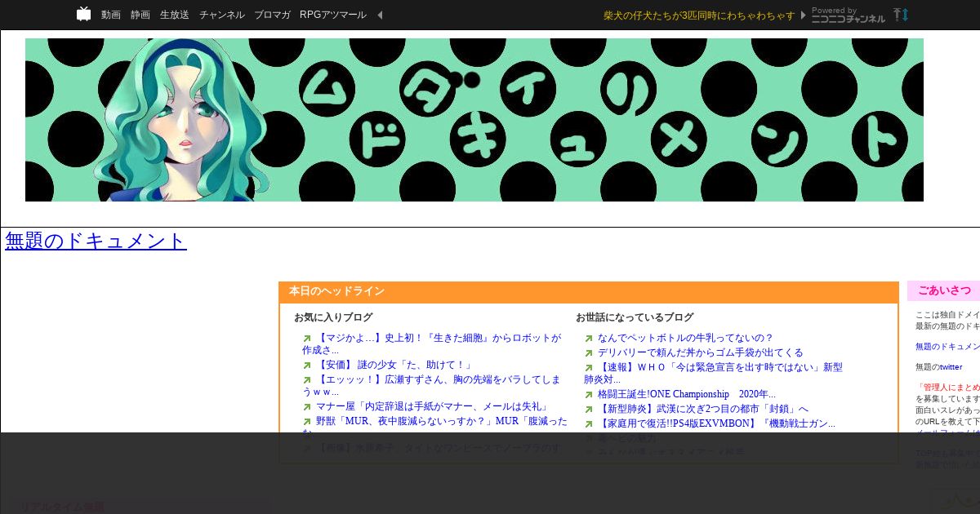The width and height of the screenshot is (980, 514).
Task: Collapse the top menu with left triangle
Action: click(x=380, y=15)
